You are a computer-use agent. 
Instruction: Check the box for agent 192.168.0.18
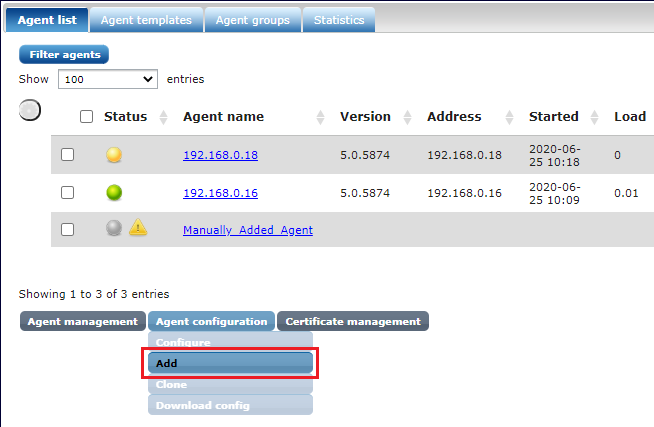[67, 155]
